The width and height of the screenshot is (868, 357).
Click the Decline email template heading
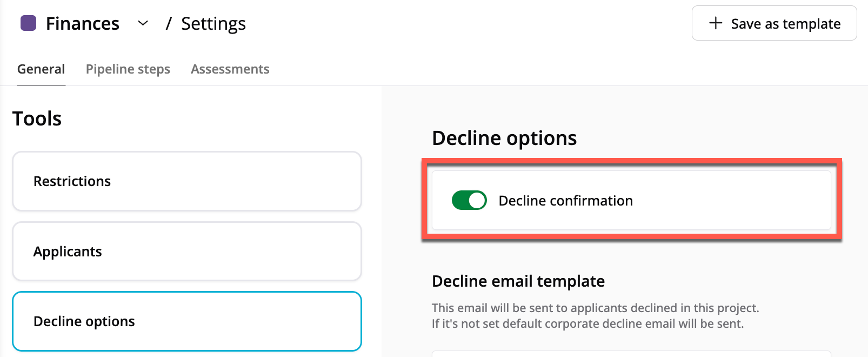518,281
